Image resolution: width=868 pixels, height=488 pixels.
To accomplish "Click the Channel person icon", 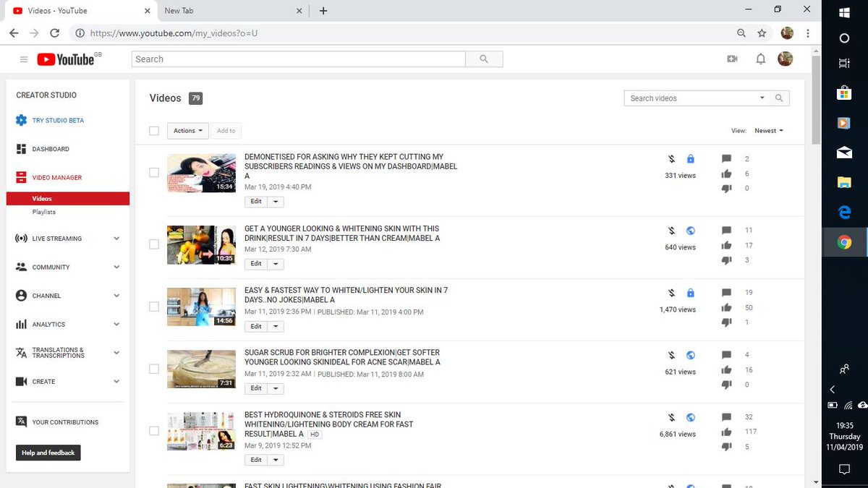I will tap(21, 296).
